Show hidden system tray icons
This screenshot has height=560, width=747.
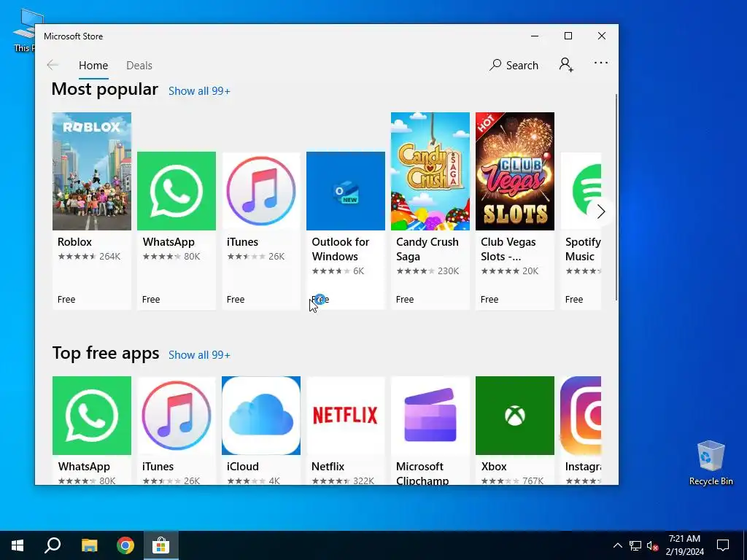pos(617,545)
